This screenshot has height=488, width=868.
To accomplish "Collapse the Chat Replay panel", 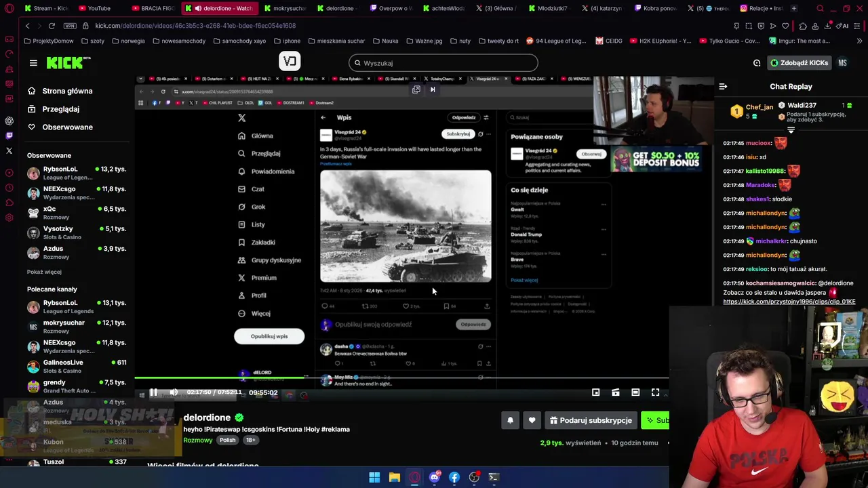I will pyautogui.click(x=723, y=87).
